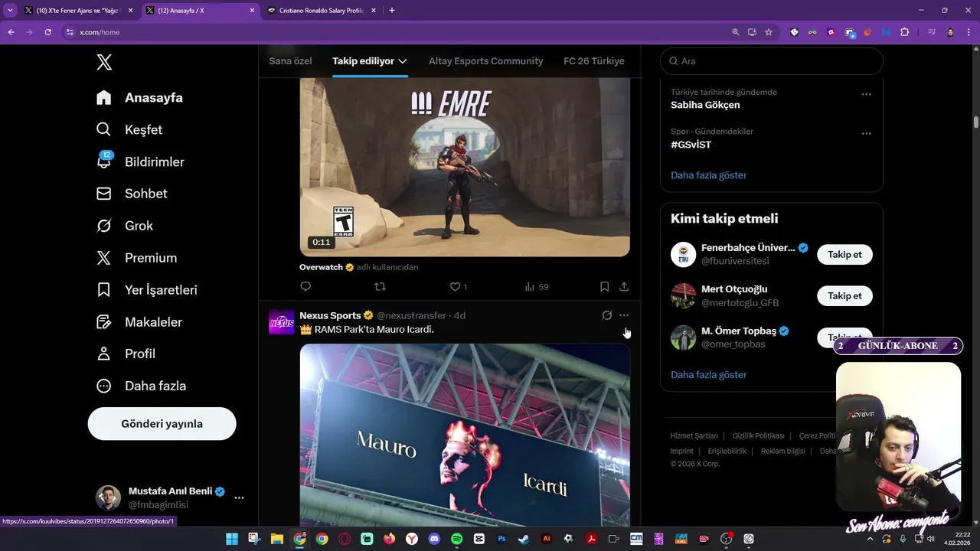Reply to the Overwatch post
This screenshot has height=551, width=980.
(x=305, y=286)
